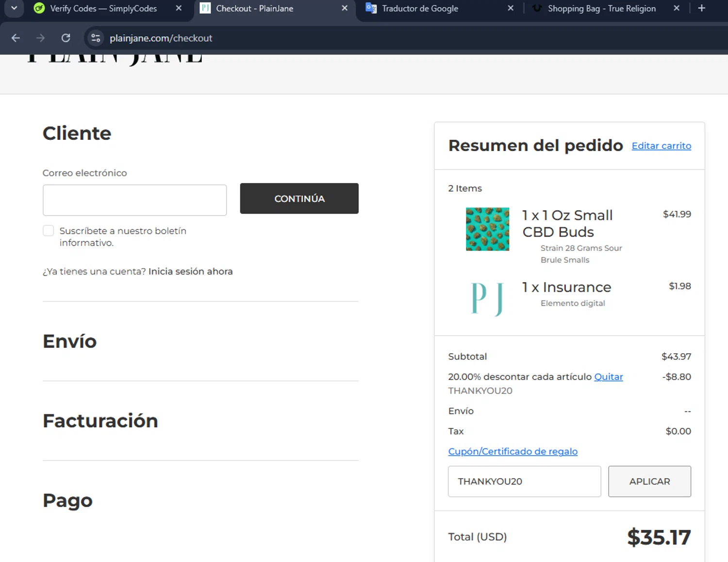Switch to Verify Codes — SimplyCodes tab

(103, 8)
